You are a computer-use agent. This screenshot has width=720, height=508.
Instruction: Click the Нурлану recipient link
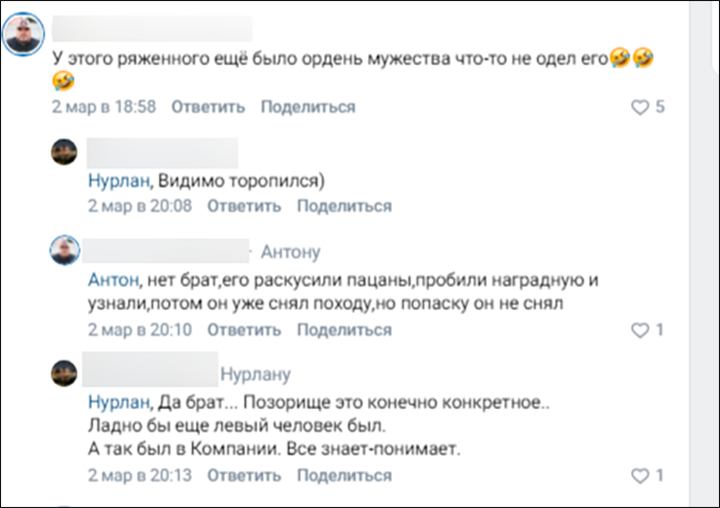click(x=255, y=374)
